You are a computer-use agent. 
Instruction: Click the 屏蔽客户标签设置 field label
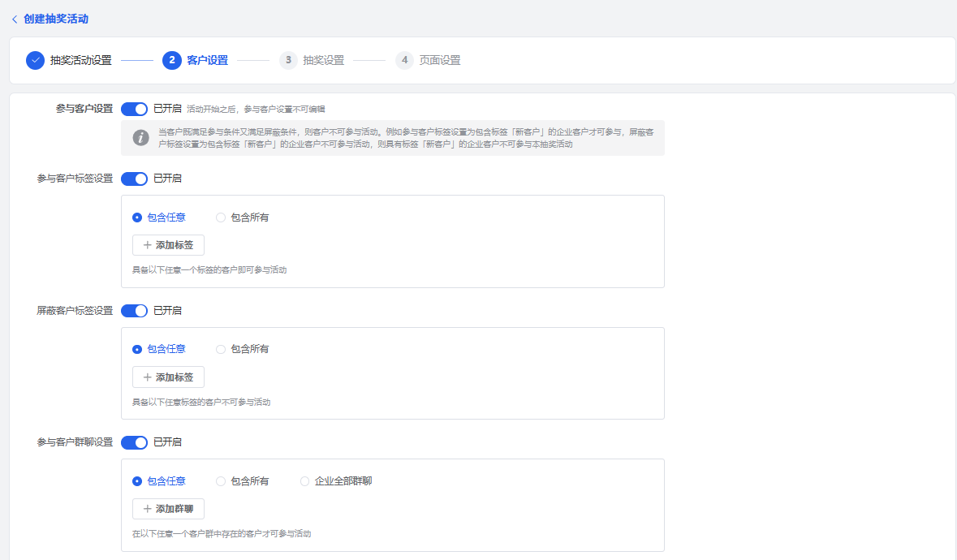point(75,311)
